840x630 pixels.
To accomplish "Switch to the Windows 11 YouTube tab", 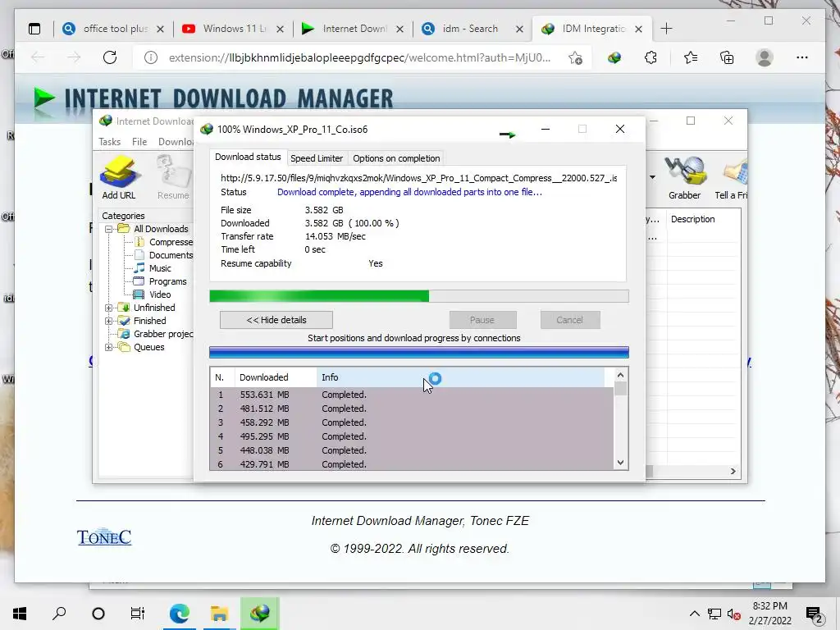I will coord(232,29).
